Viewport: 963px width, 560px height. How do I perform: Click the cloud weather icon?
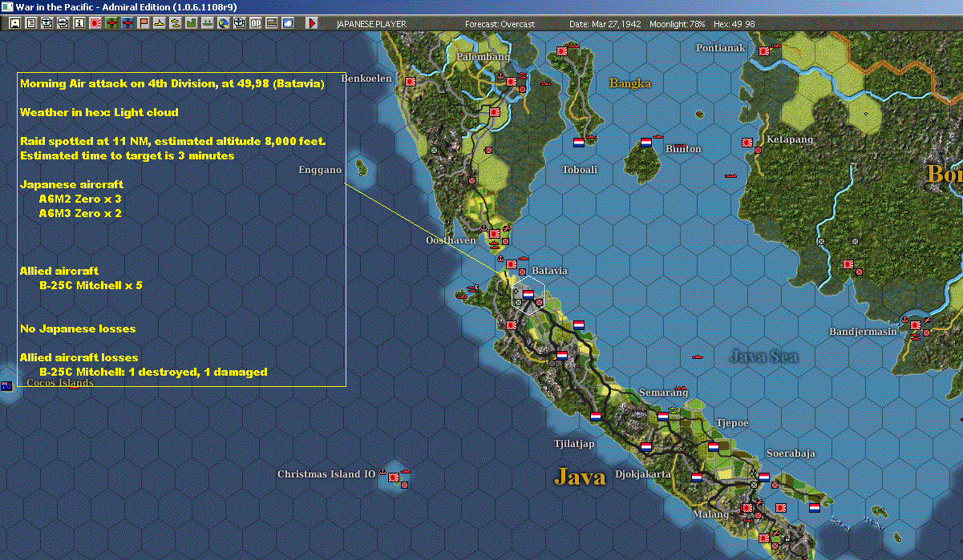pyautogui.click(x=288, y=23)
